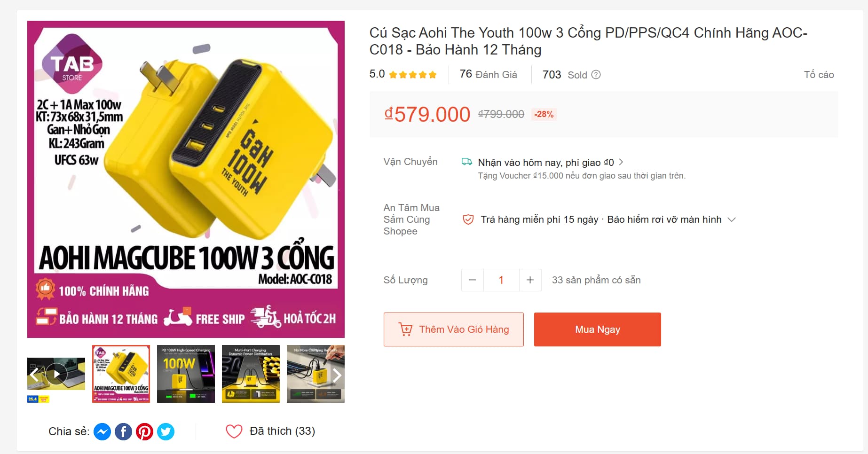Expand the return policy dropdown chevron
Viewport: 868px width, 454px height.
(x=732, y=219)
